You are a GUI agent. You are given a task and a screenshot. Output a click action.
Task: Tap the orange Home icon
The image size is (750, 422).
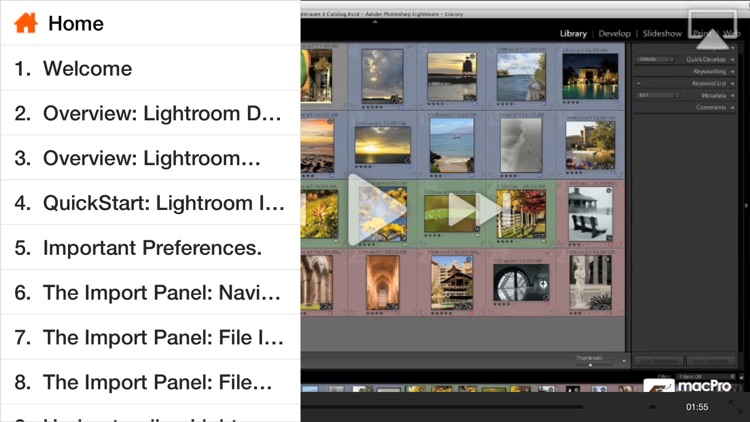[26, 23]
